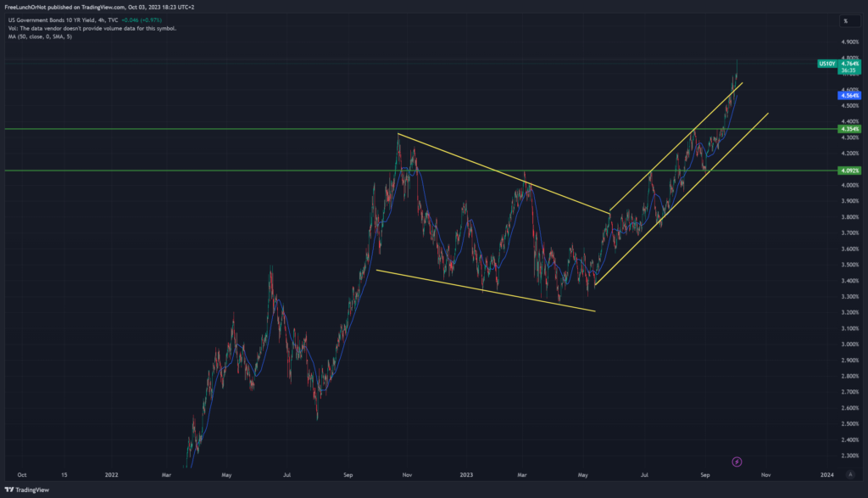868x498 pixels.
Task: Click the green 4.092% horizontal line label
Action: pos(849,171)
